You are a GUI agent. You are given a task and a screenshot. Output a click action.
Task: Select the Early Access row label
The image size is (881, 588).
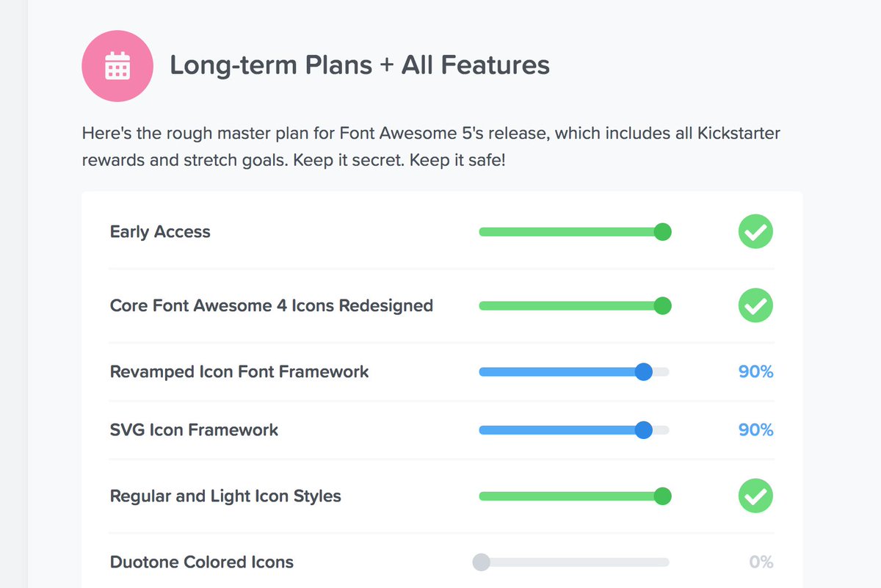coord(160,232)
